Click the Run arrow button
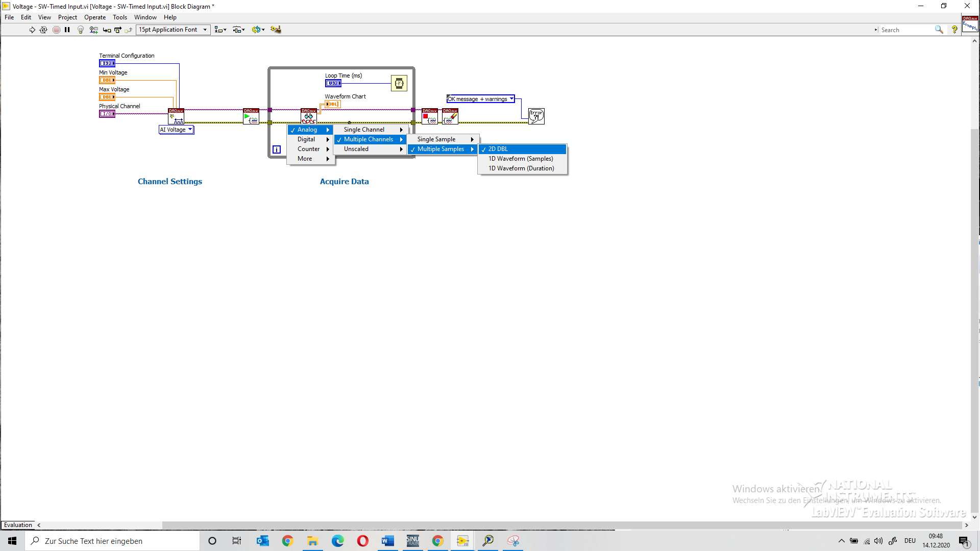The height and width of the screenshot is (551, 980). click(32, 30)
